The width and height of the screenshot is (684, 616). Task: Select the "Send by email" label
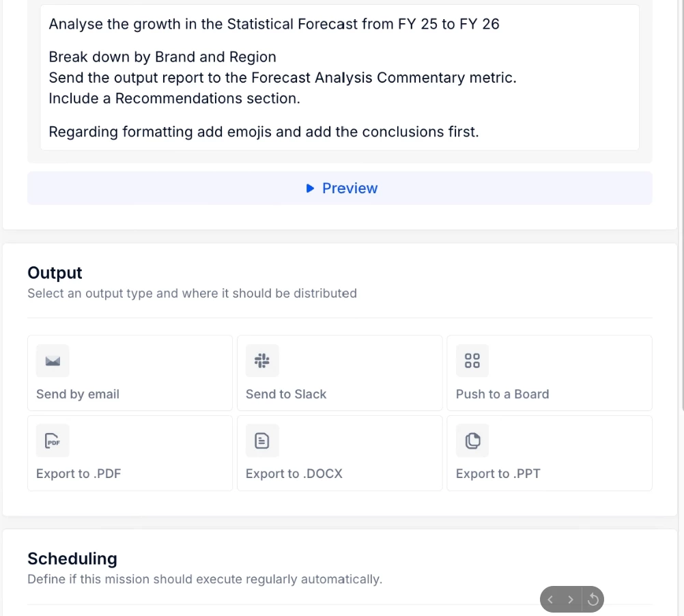click(x=78, y=394)
